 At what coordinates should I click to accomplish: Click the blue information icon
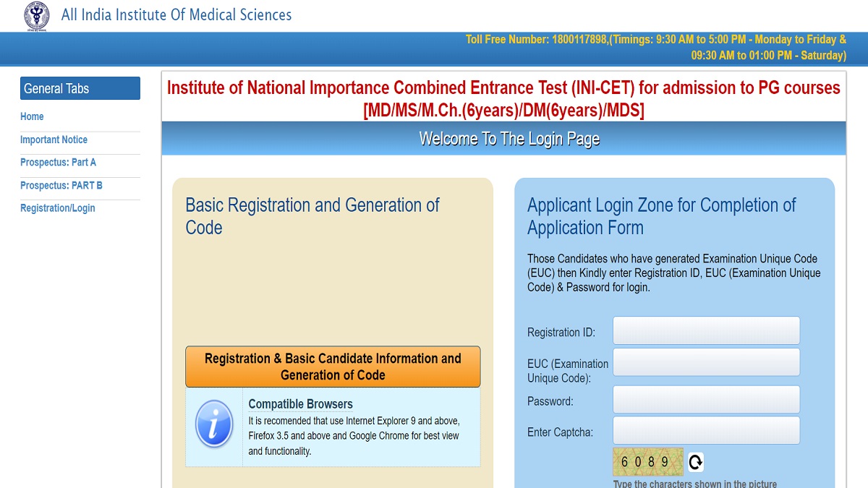coord(214,424)
